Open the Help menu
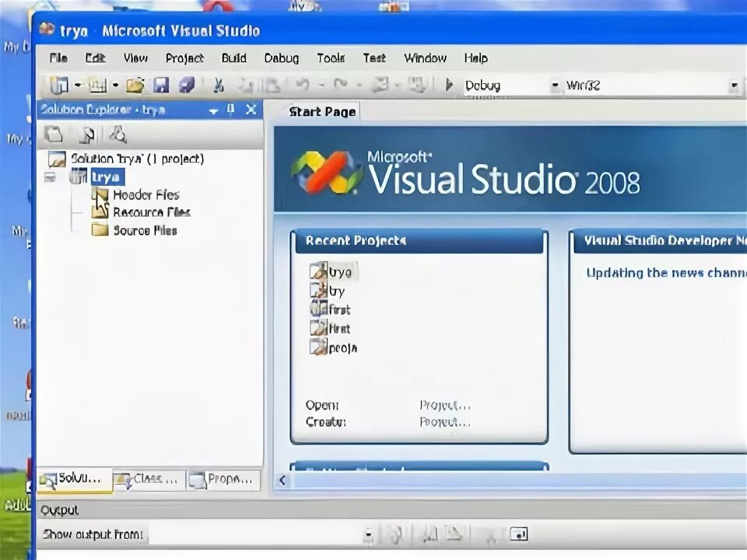This screenshot has width=747, height=560. coord(476,58)
